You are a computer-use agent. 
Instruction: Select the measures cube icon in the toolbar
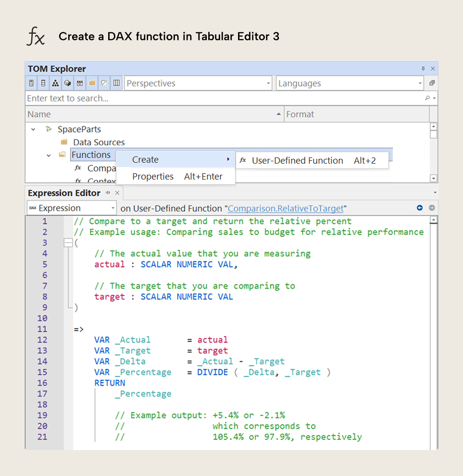click(x=67, y=83)
